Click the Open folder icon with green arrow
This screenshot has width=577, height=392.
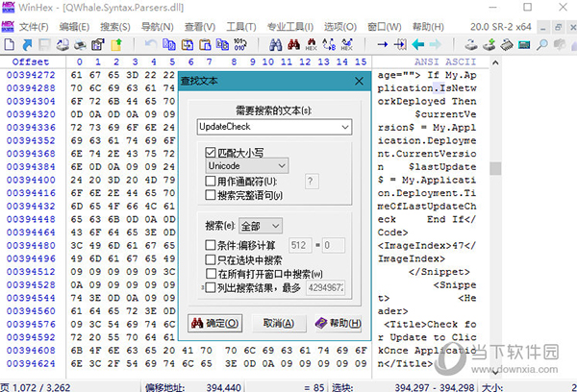(116, 45)
